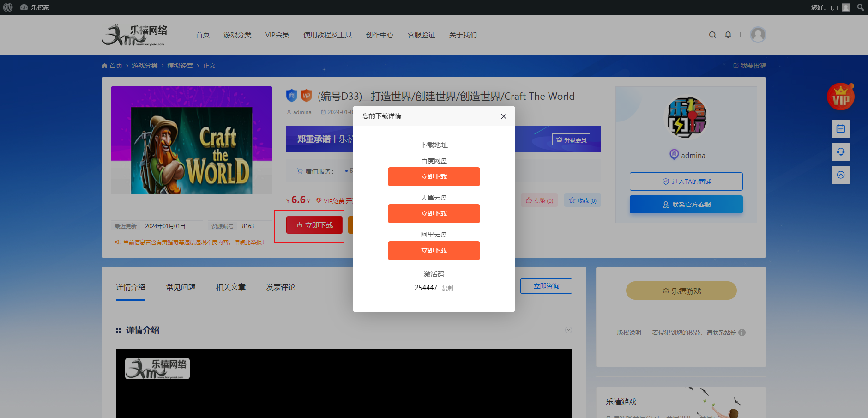Open 关于我们 navigation item
The height and width of the screenshot is (418, 868).
tap(463, 35)
